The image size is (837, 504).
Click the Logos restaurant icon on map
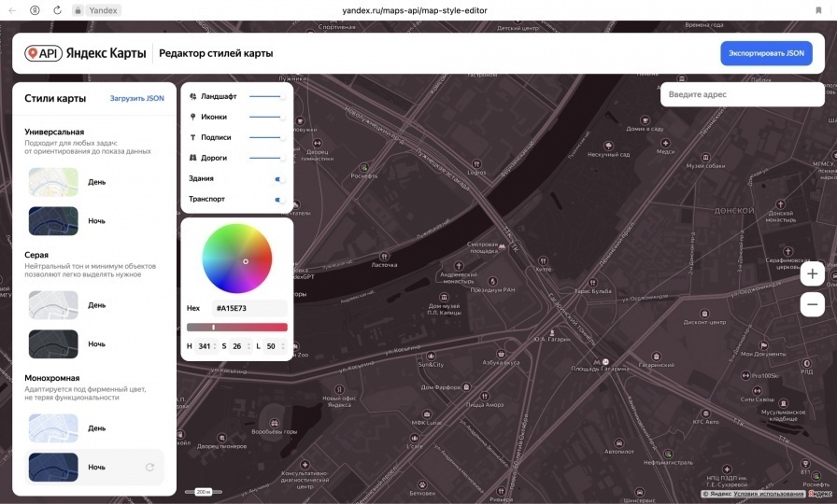click(476, 163)
